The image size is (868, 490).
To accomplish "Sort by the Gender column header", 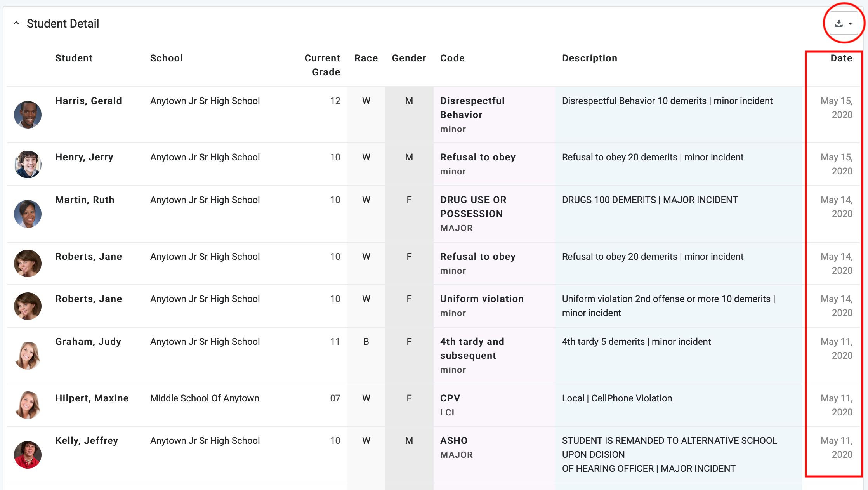I will tap(409, 58).
